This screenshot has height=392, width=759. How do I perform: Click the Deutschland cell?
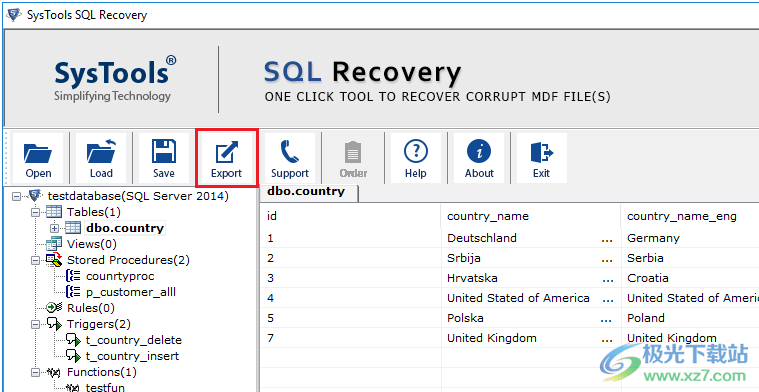(531, 238)
